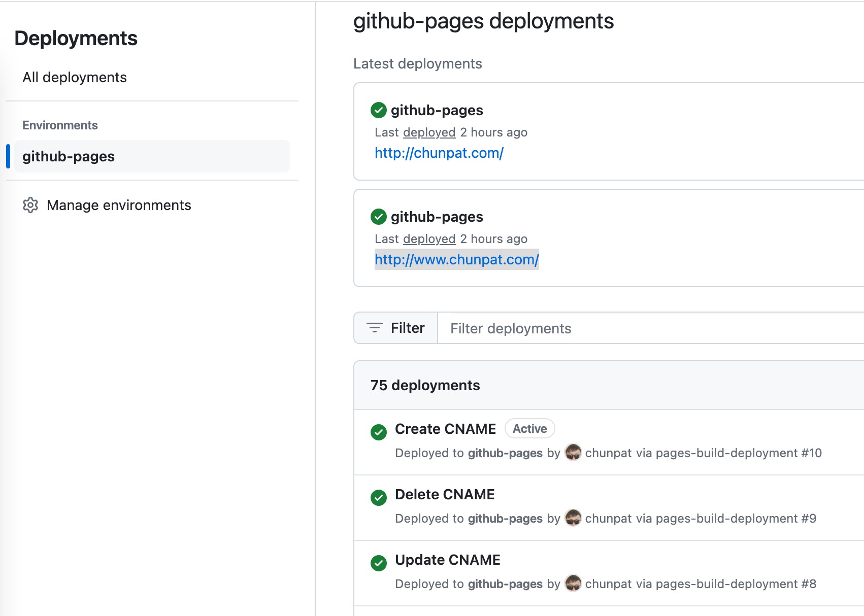Click the success icon next to Create CNAME
This screenshot has height=616, width=864.
[x=379, y=432]
